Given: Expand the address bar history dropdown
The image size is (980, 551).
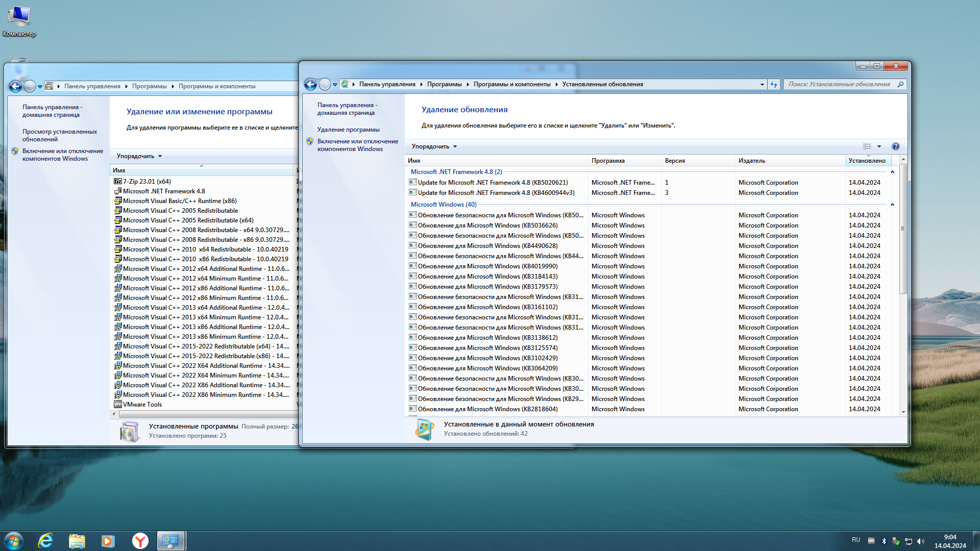Looking at the screenshot, I should [762, 84].
